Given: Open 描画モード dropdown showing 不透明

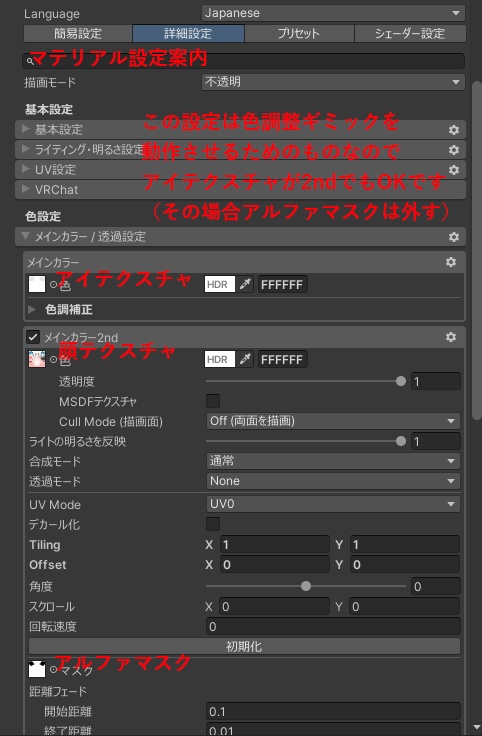Looking at the screenshot, I should (x=333, y=82).
